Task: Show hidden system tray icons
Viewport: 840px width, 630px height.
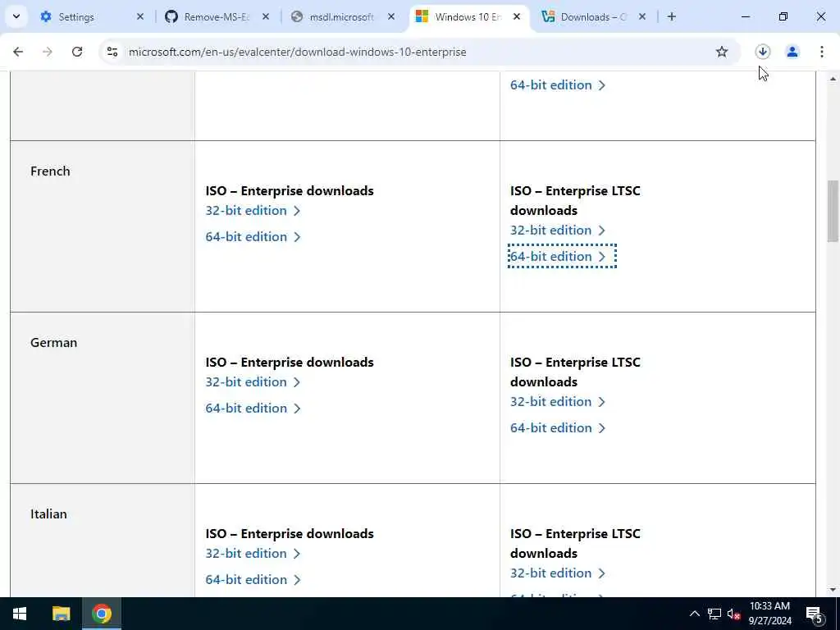Action: (x=694, y=614)
